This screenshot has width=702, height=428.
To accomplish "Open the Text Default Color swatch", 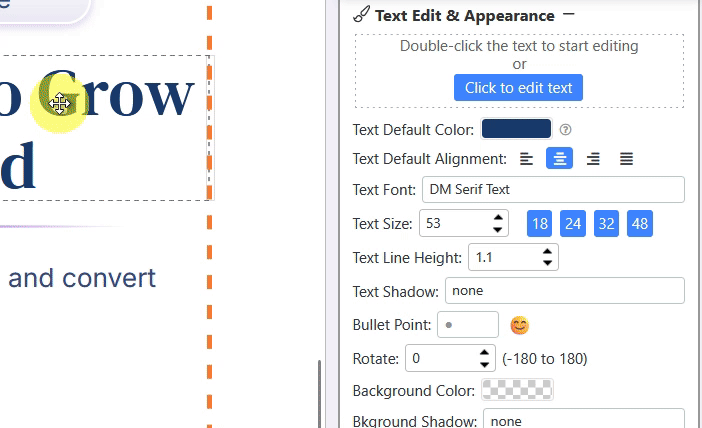I will pos(516,129).
